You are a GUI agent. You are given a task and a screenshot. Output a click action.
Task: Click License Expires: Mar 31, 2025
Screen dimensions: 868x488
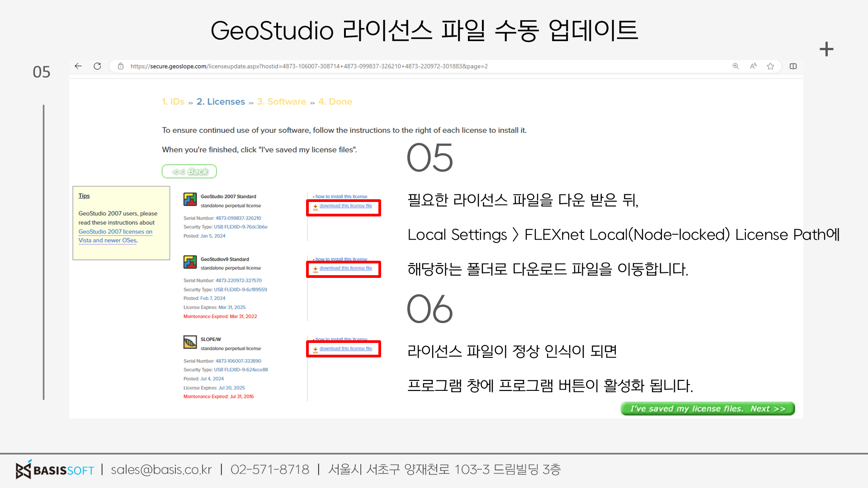click(x=214, y=307)
